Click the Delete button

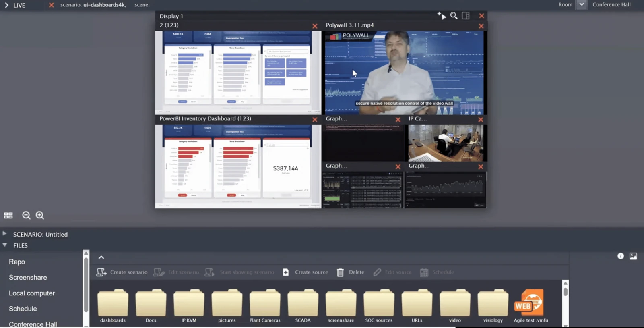pyautogui.click(x=350, y=272)
